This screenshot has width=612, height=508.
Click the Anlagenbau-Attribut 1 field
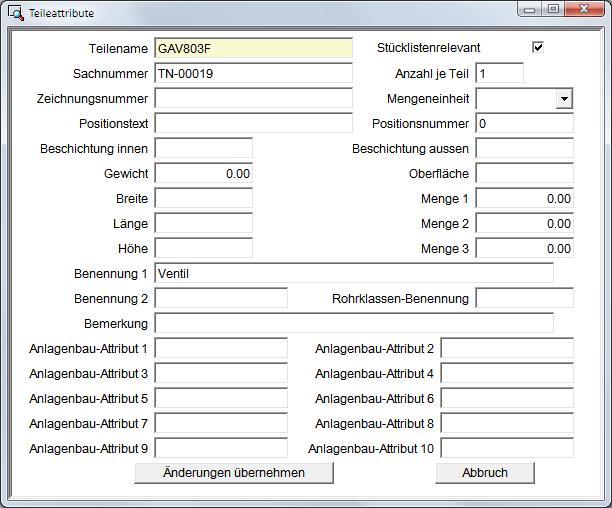[220, 348]
